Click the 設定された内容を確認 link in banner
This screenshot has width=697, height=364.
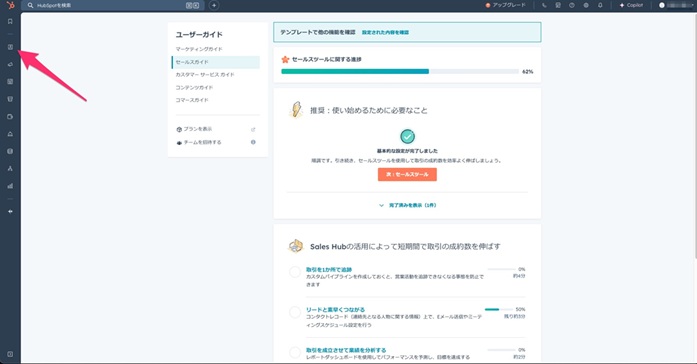[385, 32]
